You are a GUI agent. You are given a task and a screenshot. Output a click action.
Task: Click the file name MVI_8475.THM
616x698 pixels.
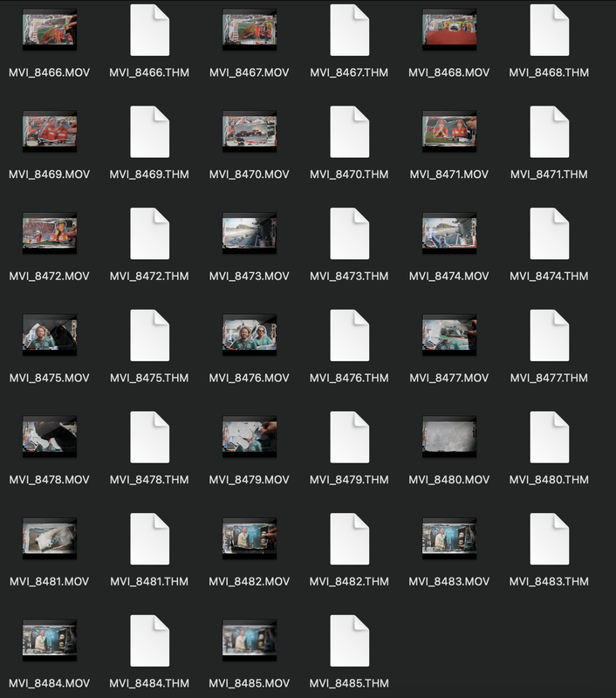[149, 378]
